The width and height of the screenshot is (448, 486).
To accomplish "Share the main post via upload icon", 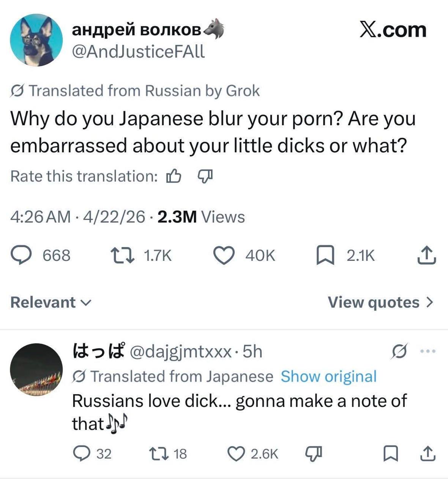I will 427,255.
